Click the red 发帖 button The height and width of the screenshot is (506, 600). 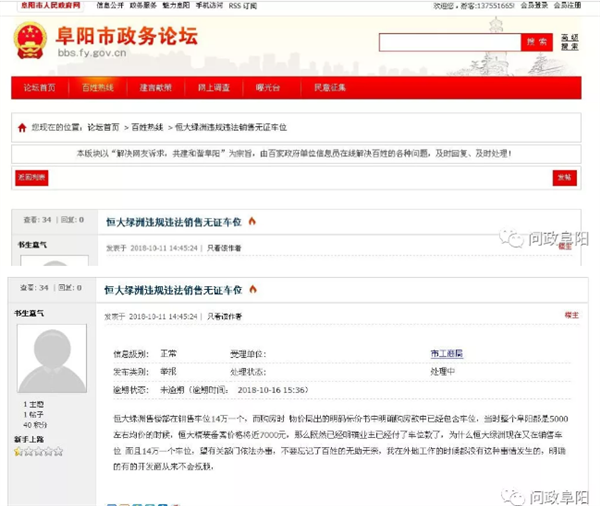564,178
